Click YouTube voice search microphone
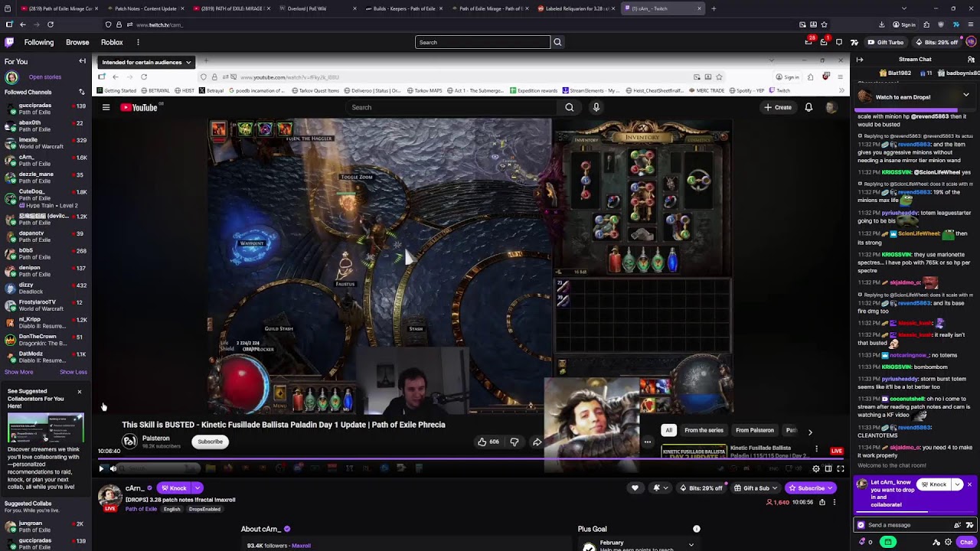 coord(596,107)
